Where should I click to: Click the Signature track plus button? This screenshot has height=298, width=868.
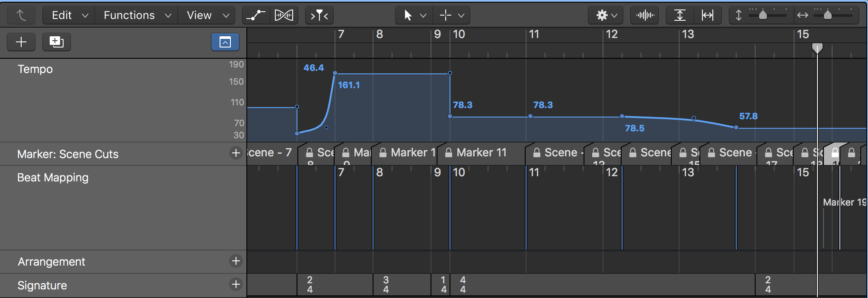tap(236, 284)
